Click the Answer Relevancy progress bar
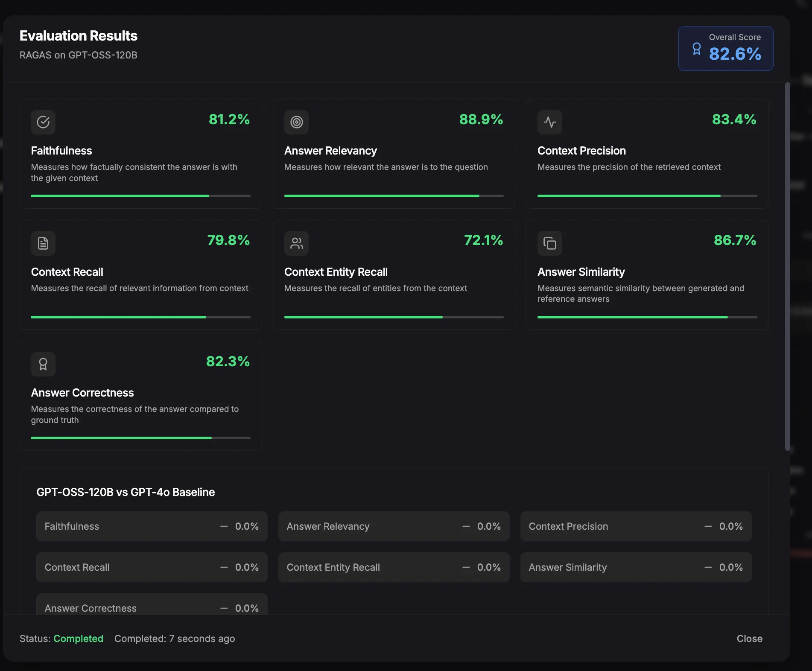Screen dimensions: 812x671 tap(394, 196)
